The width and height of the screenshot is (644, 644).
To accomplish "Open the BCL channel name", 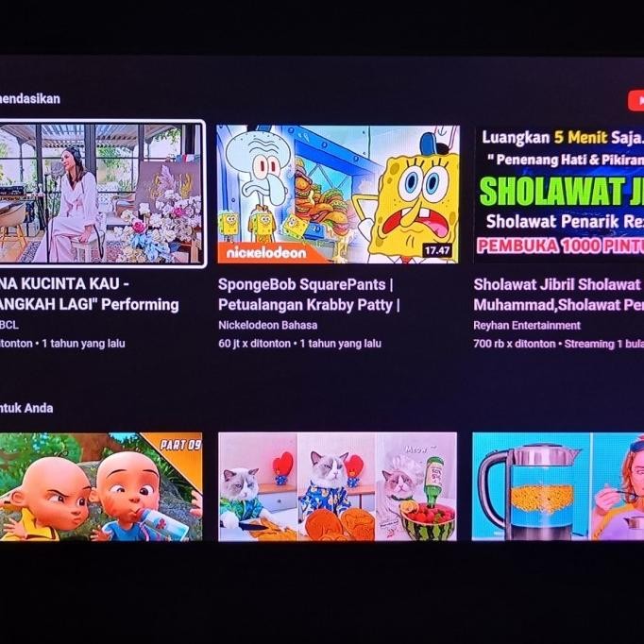I will [x=9, y=325].
